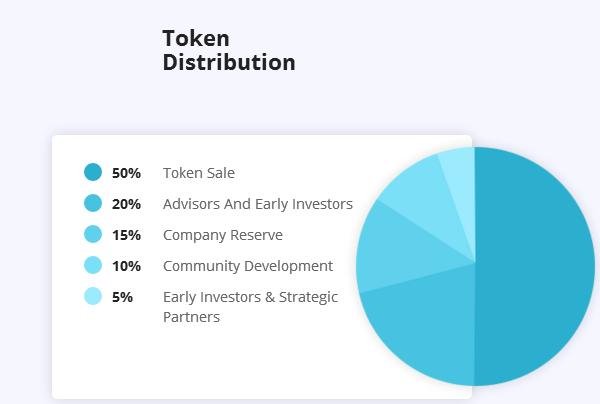Image resolution: width=600 pixels, height=404 pixels.
Task: Click the Company Reserve label
Action: tap(223, 235)
